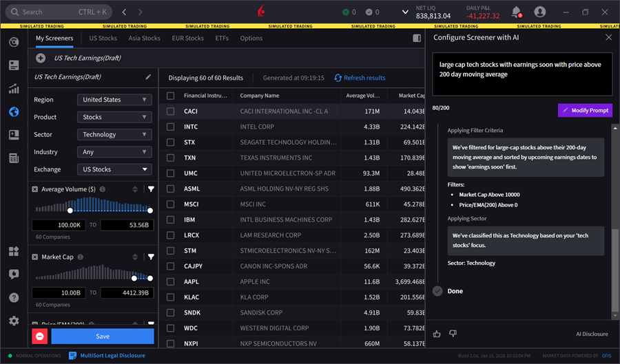The width and height of the screenshot is (620, 364).
Task: Edit the US Tech Earnings screener name
Action: [x=148, y=77]
